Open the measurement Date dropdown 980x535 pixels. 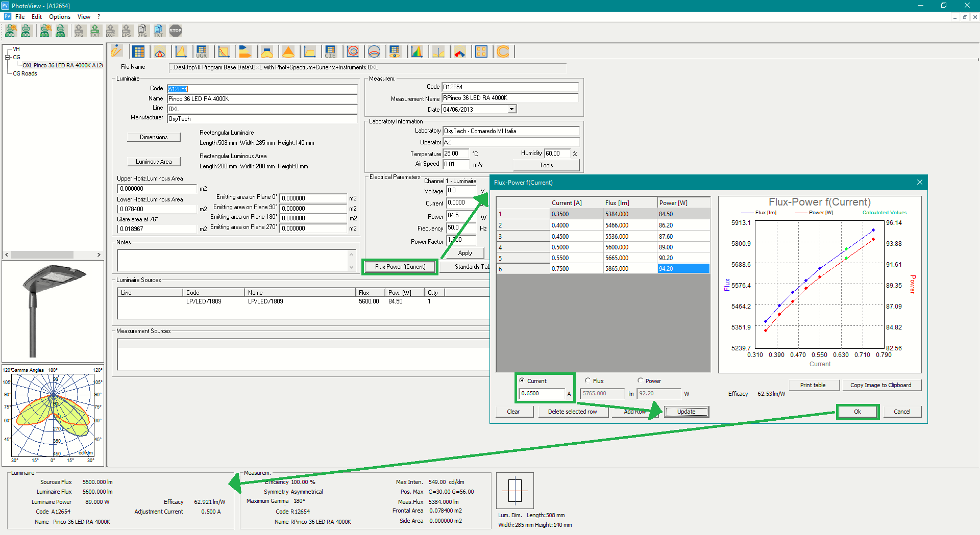point(511,109)
